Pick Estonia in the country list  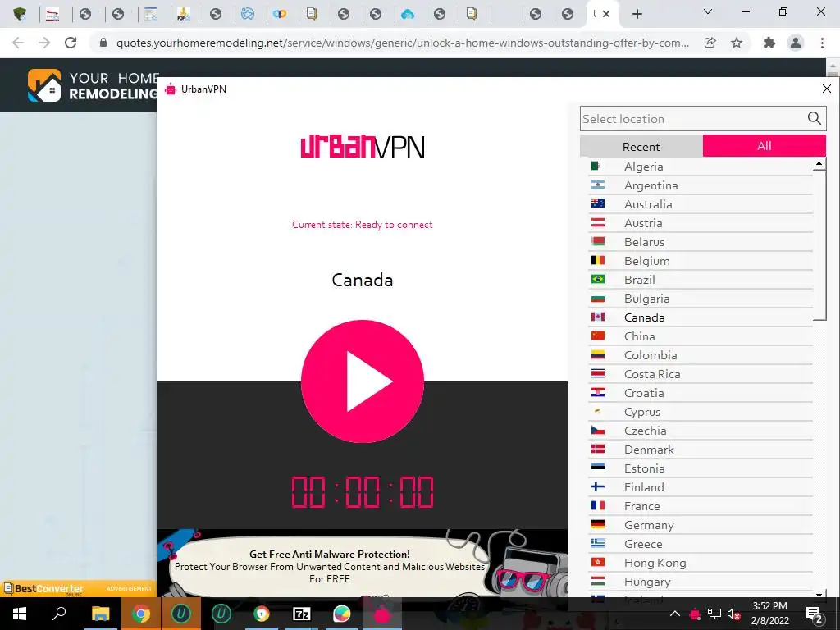click(701, 468)
